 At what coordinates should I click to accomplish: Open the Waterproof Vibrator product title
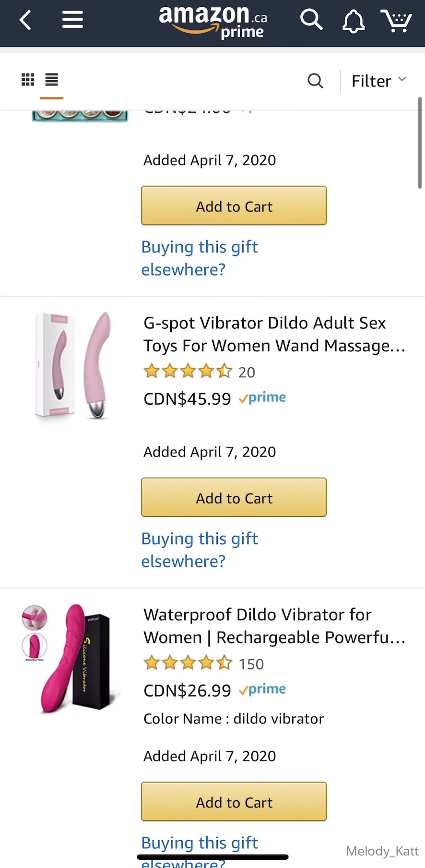tap(274, 626)
